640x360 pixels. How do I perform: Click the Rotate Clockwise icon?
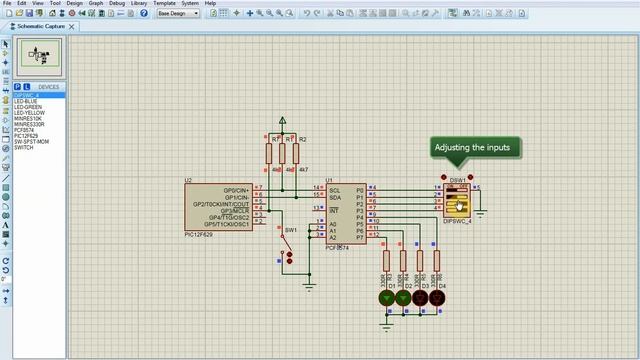[5, 261]
